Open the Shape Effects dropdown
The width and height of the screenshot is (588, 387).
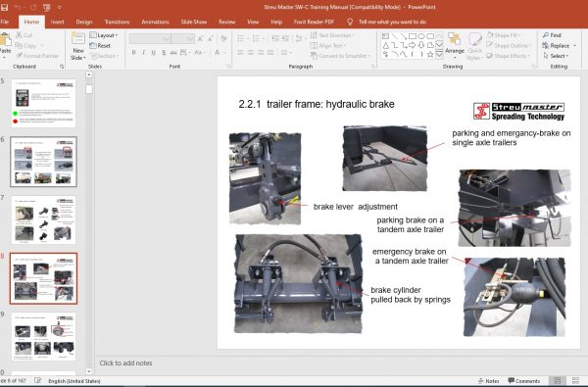508,56
